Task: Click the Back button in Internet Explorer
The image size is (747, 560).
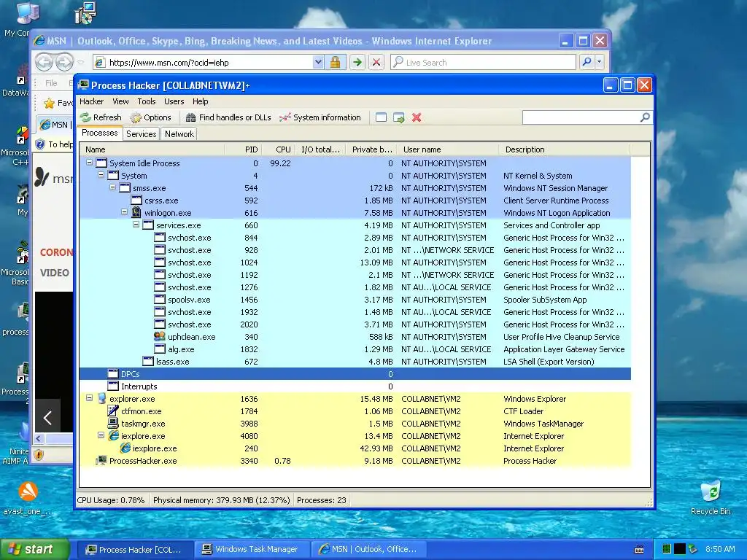Action: [x=44, y=62]
